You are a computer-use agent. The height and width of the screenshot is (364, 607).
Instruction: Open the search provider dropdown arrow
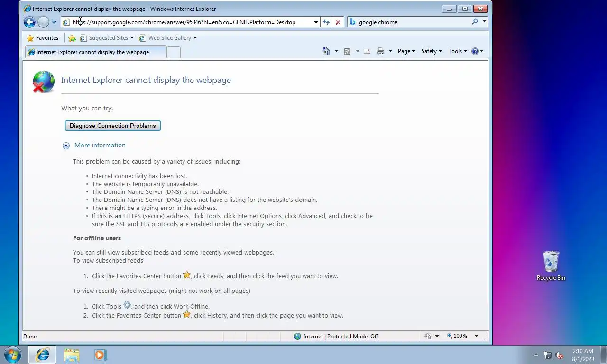click(484, 22)
